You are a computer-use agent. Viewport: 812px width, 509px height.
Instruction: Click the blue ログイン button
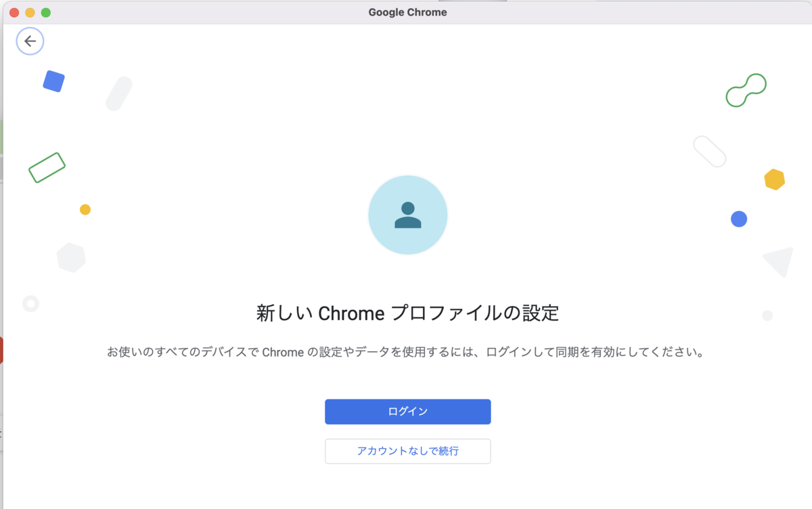[x=407, y=412]
